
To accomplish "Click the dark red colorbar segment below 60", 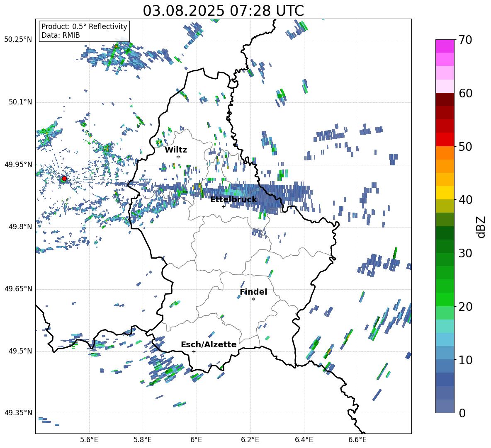I will point(445,99).
